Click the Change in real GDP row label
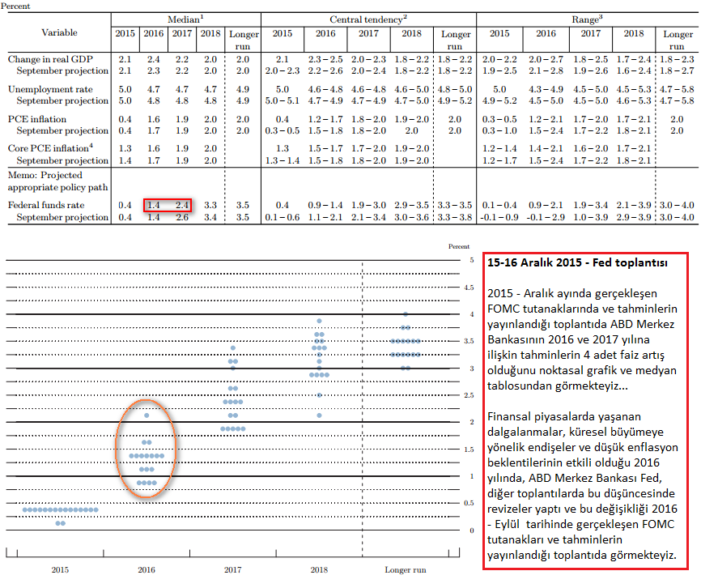The height and width of the screenshot is (588, 701). tap(47, 60)
